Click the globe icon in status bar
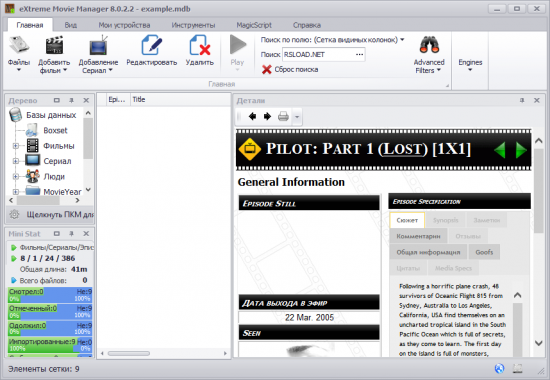Screen dimensions: 550x380 [499, 368]
